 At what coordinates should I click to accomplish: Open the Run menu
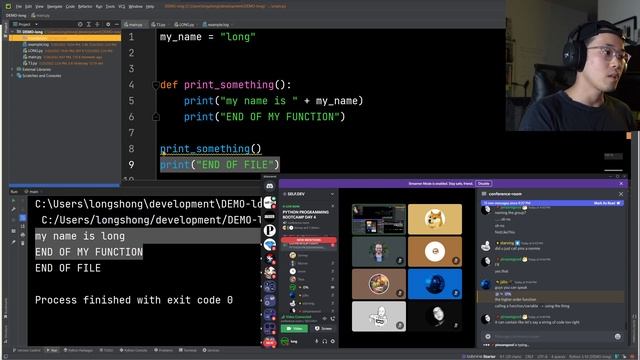tap(99, 7)
